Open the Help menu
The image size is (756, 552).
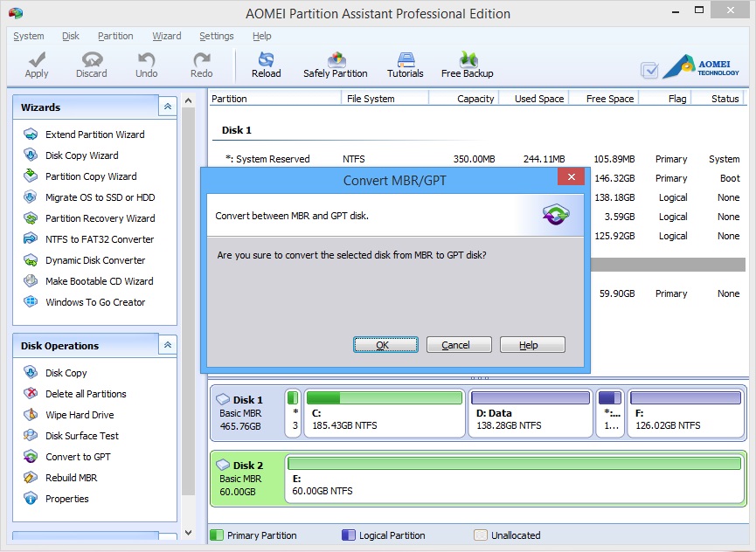point(262,36)
